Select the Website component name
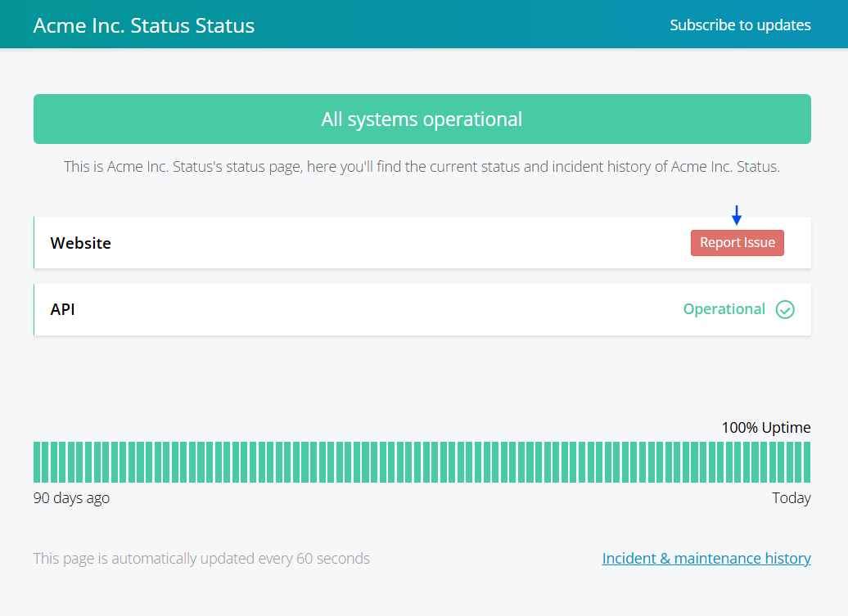This screenshot has height=616, width=848. pos(80,243)
